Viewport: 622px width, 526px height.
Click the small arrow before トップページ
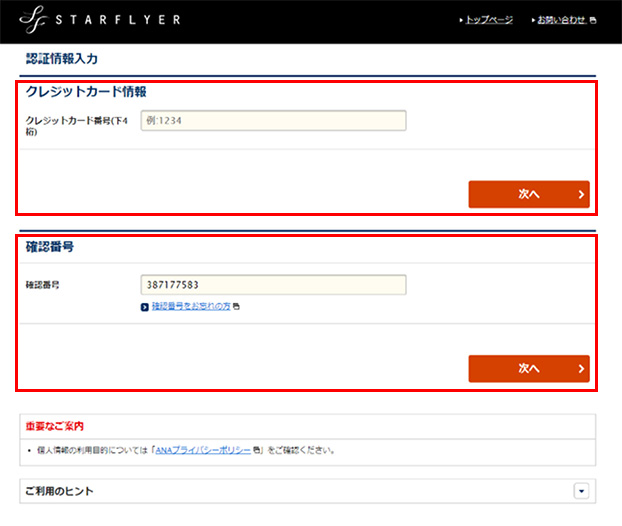coord(461,20)
